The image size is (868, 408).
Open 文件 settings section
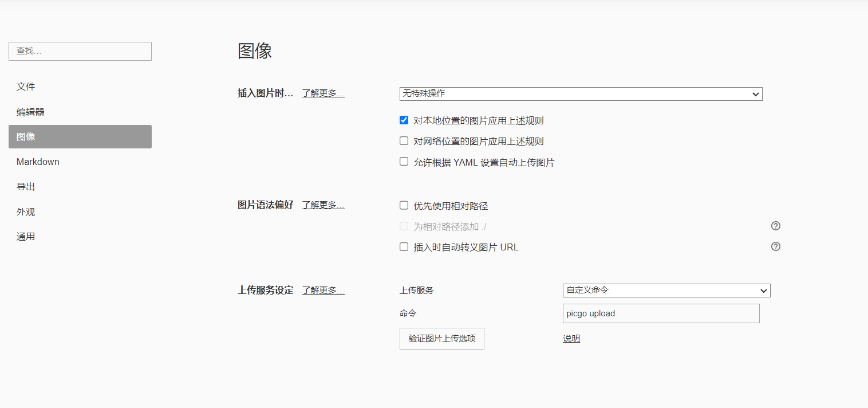point(26,87)
